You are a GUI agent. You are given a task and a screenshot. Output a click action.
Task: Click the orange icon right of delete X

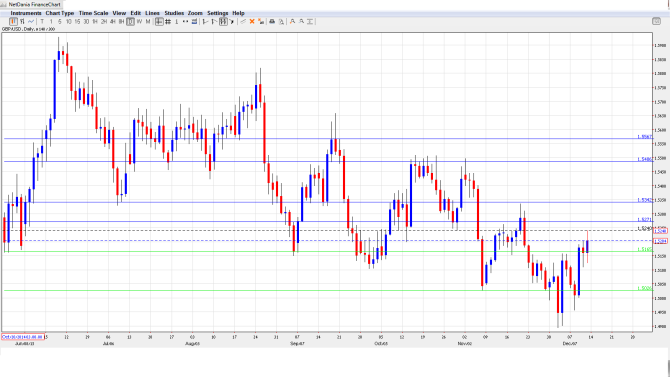(x=261, y=21)
